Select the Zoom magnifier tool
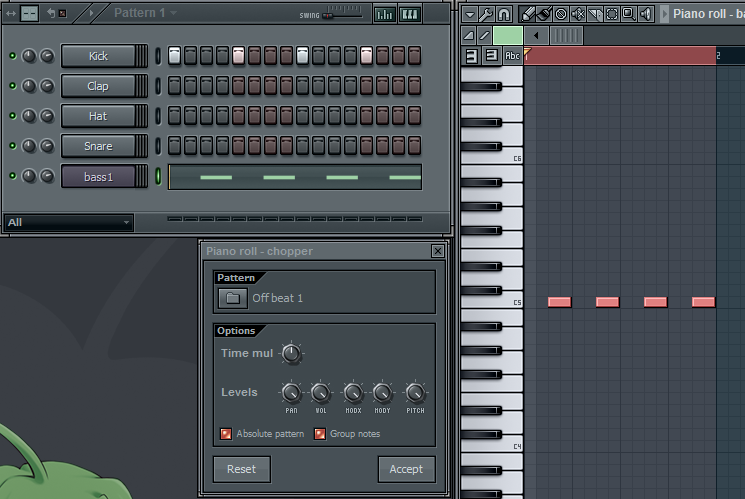The width and height of the screenshot is (745, 499). [628, 14]
